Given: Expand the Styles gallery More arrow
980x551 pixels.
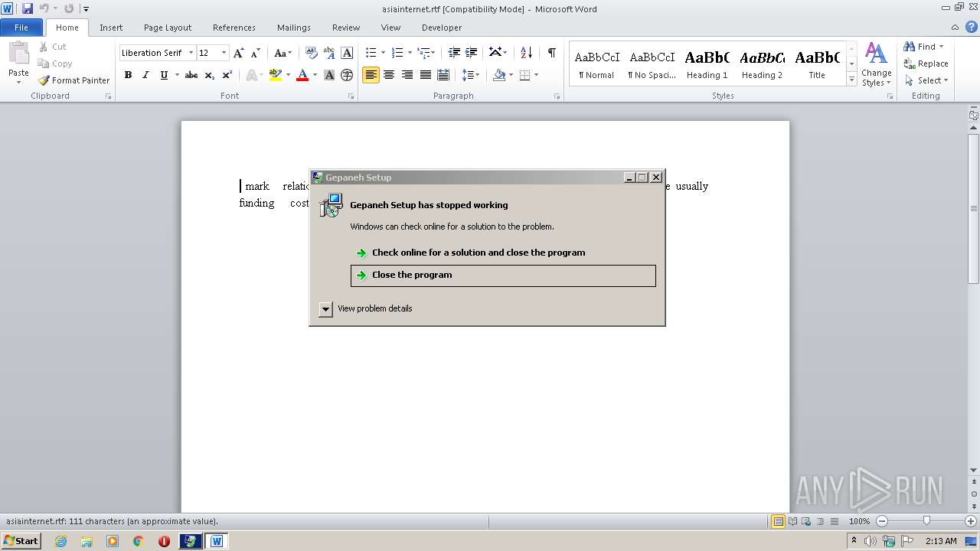Looking at the screenshot, I should [x=851, y=80].
